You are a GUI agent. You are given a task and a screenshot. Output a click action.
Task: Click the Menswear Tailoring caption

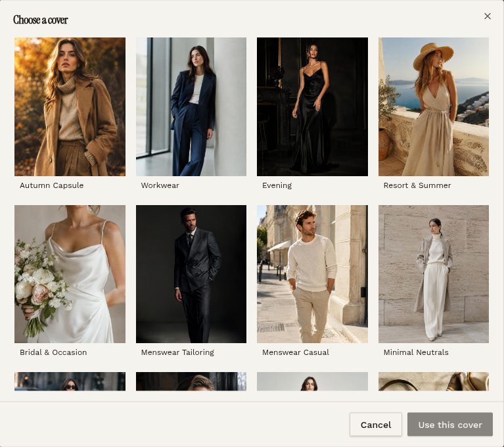pyautogui.click(x=177, y=352)
